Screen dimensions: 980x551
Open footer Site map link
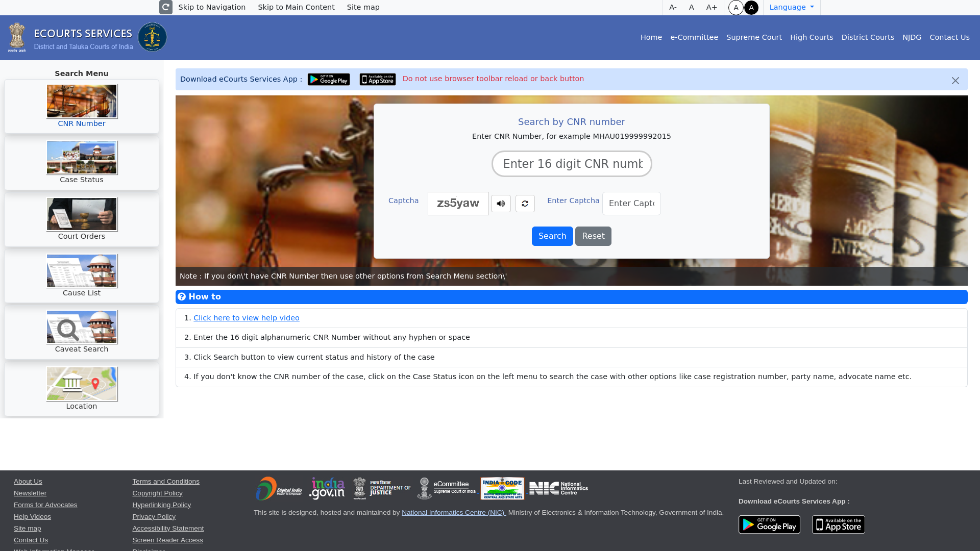(x=27, y=529)
